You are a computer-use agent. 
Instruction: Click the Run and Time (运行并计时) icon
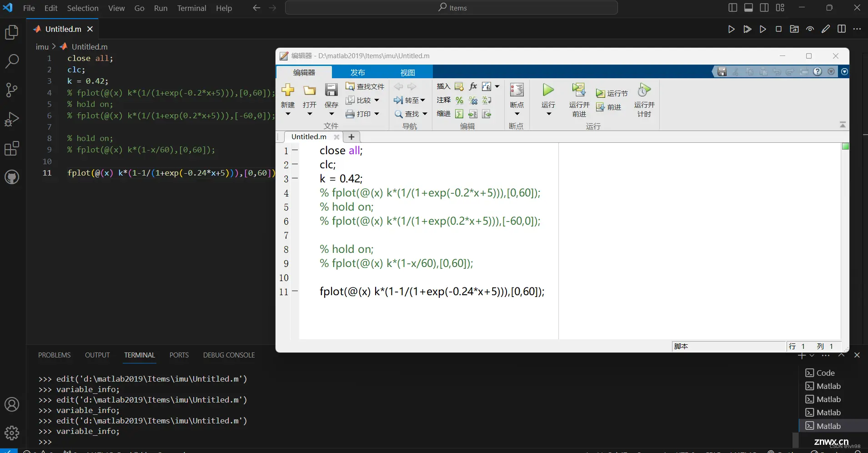point(644,90)
